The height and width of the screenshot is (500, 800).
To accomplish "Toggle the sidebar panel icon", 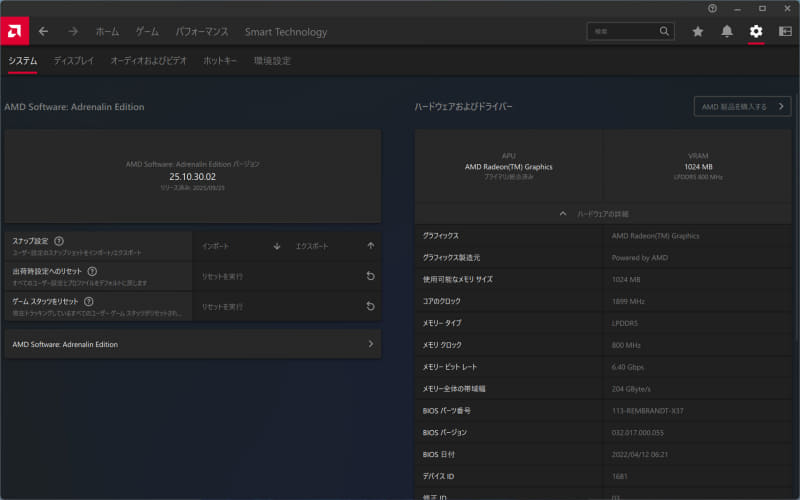I will pos(785,32).
